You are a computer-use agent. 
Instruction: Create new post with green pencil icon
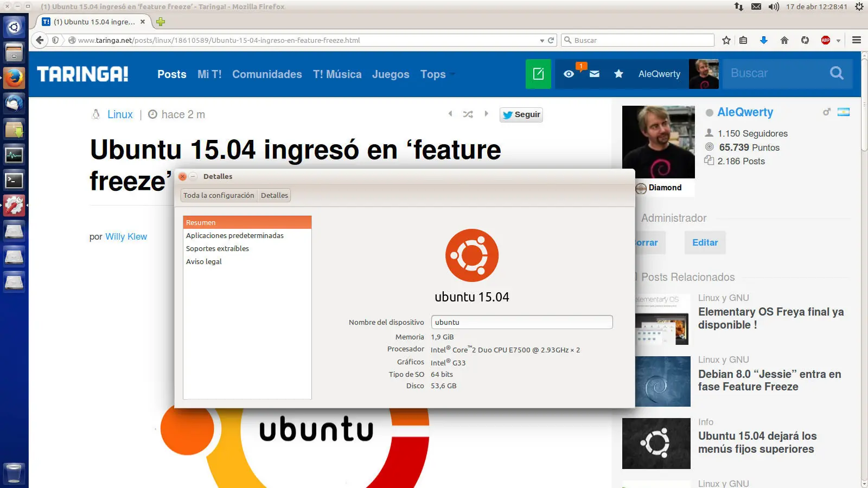pos(538,74)
